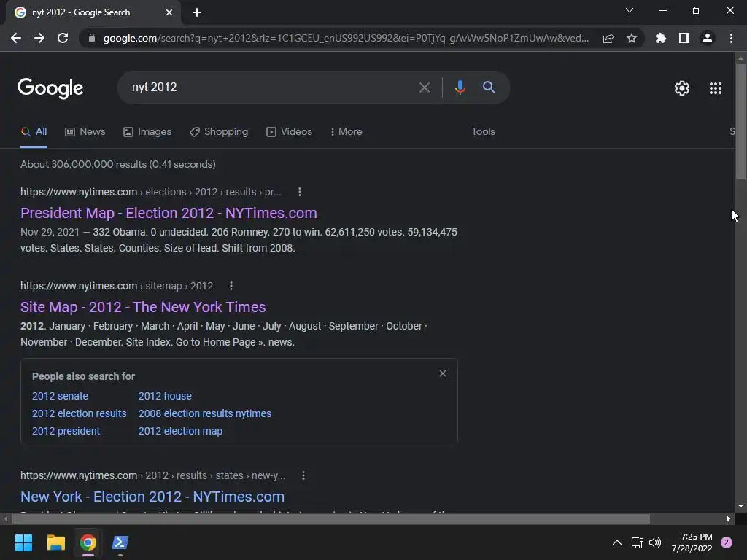The width and height of the screenshot is (747, 560).
Task: Click the results count text
Action: [x=117, y=164]
